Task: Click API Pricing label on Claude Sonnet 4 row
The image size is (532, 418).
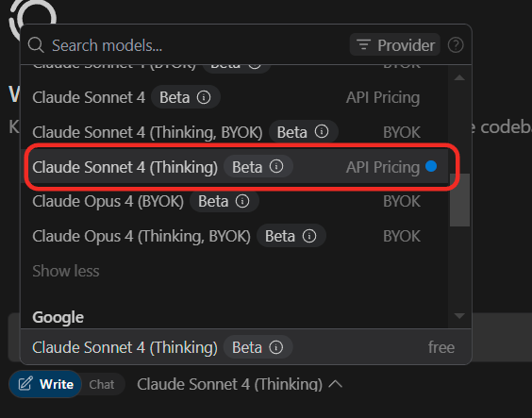Action: click(x=383, y=98)
